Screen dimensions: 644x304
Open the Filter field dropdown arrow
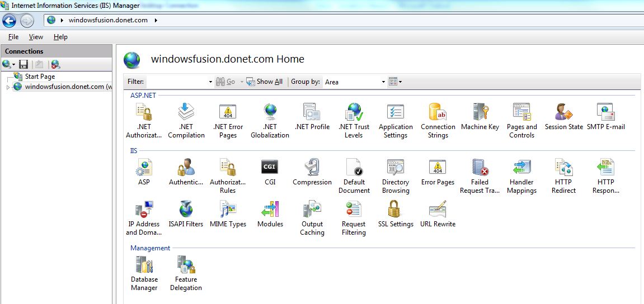pyautogui.click(x=210, y=82)
